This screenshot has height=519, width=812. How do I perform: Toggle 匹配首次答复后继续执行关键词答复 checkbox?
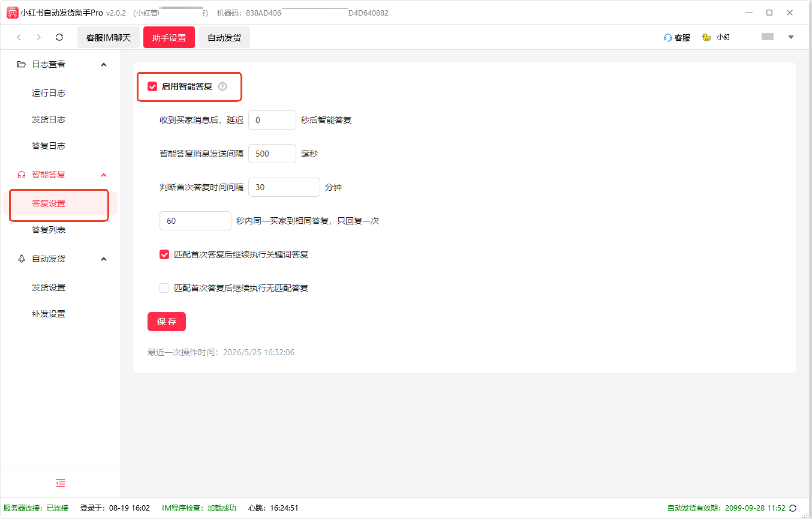click(164, 254)
